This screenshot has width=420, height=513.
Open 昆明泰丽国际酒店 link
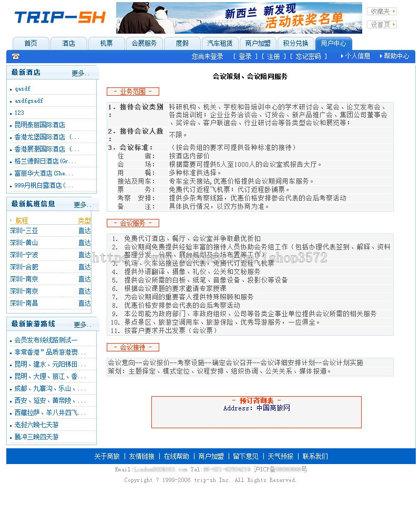coord(40,125)
